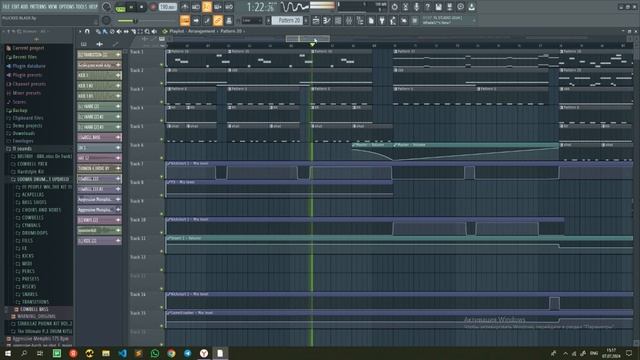
Task: Open the mixer view icon
Action: tap(349, 20)
